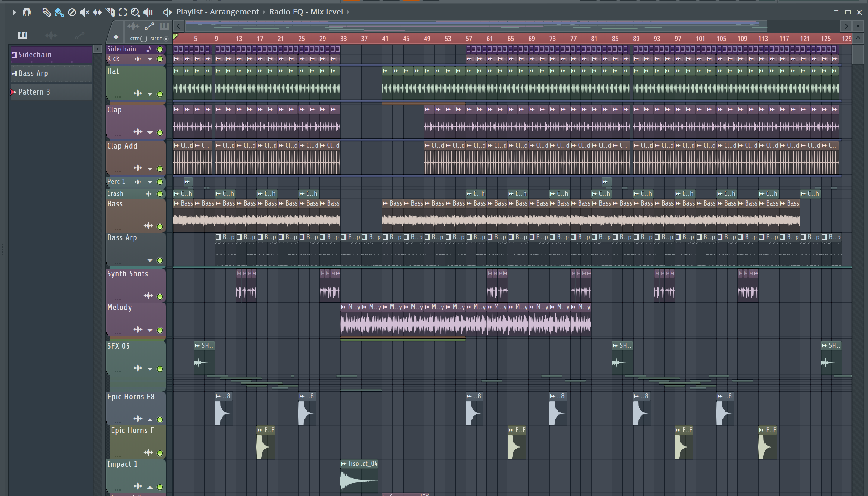
Task: Click waveform icon on SFX 05 track
Action: pos(138,368)
